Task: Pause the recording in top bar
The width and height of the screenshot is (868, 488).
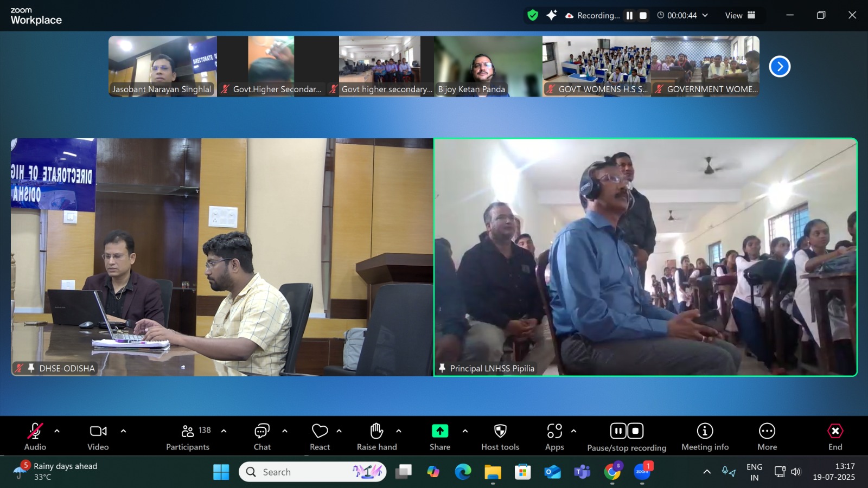Action: pos(629,15)
